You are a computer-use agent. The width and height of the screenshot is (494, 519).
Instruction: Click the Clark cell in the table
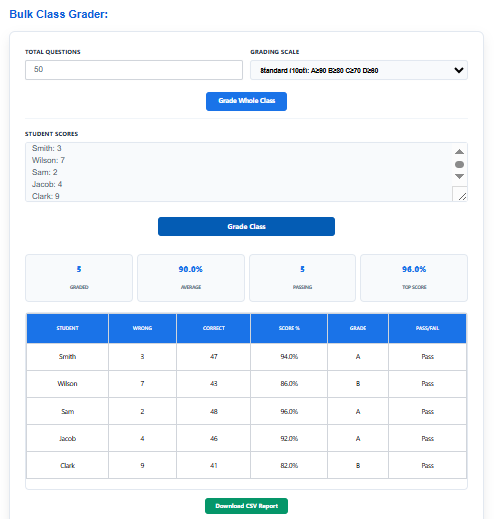point(67,465)
